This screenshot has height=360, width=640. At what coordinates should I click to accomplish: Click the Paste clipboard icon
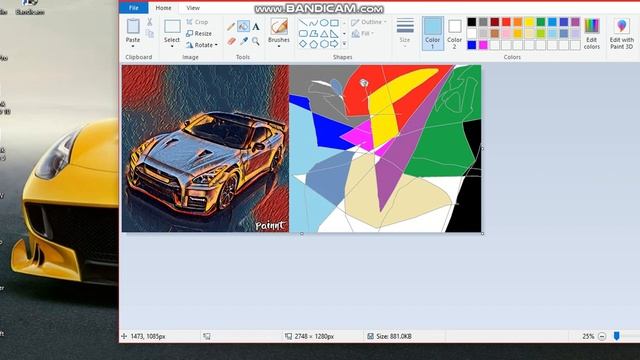pos(133,26)
